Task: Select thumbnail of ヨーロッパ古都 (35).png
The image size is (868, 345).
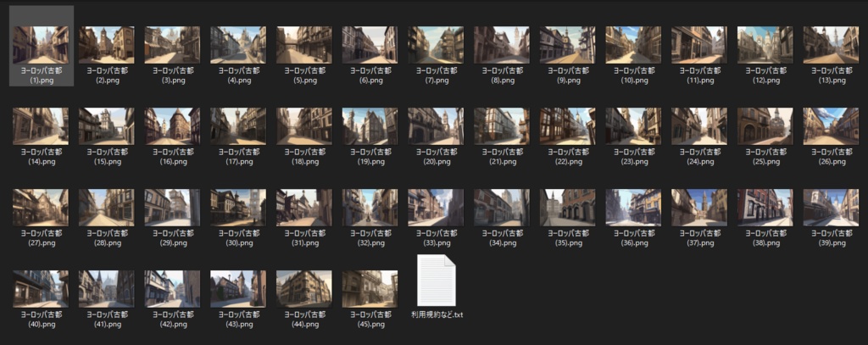Action: (x=567, y=208)
